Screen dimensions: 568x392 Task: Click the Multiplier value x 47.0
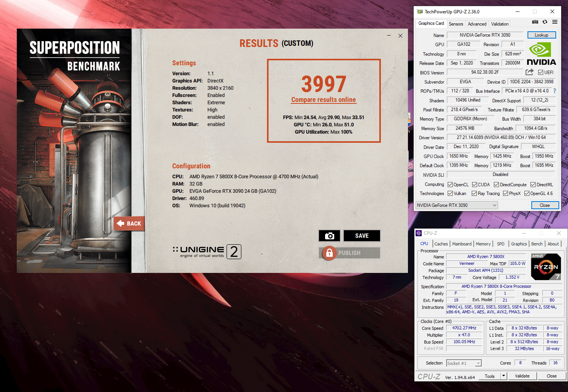464,335
